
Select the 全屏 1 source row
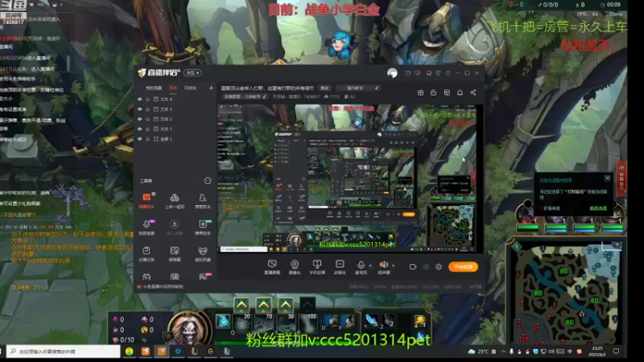[175, 139]
